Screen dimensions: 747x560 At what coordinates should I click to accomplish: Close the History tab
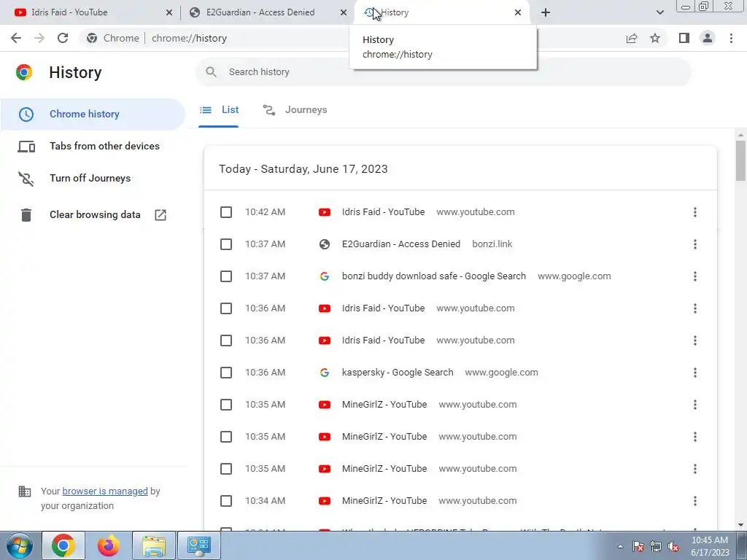click(518, 12)
